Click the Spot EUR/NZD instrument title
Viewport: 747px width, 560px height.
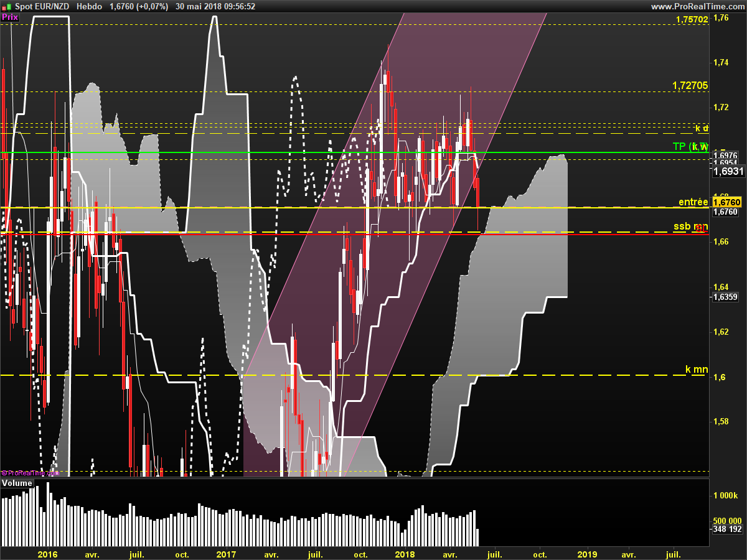(x=43, y=6)
